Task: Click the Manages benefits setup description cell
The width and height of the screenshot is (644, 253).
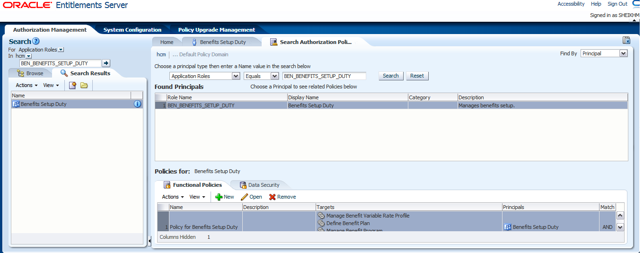Action: [542, 105]
